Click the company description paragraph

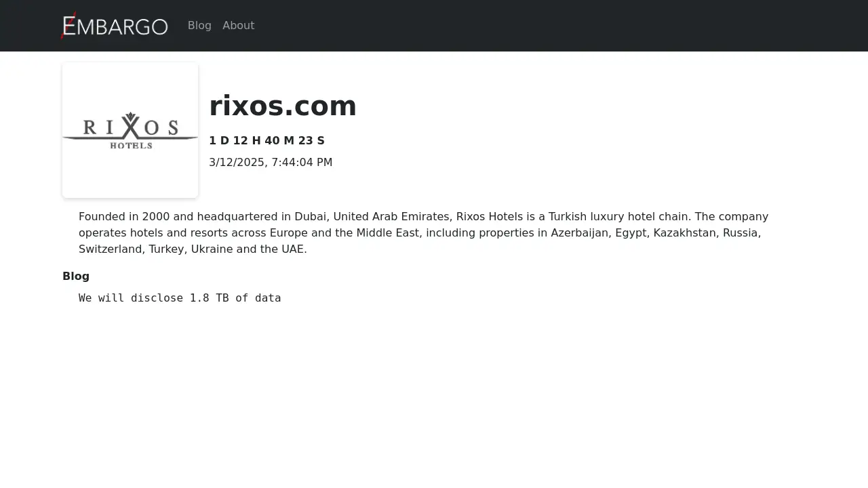pos(423,233)
